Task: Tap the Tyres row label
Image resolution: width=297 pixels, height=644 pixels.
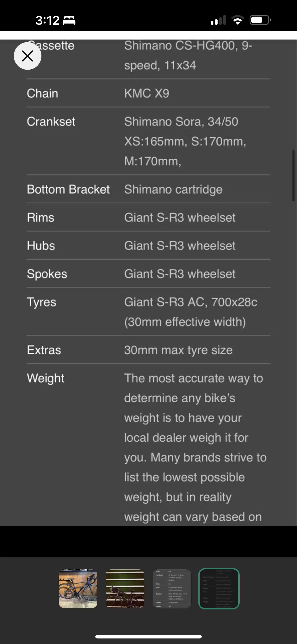Action: pyautogui.click(x=41, y=302)
